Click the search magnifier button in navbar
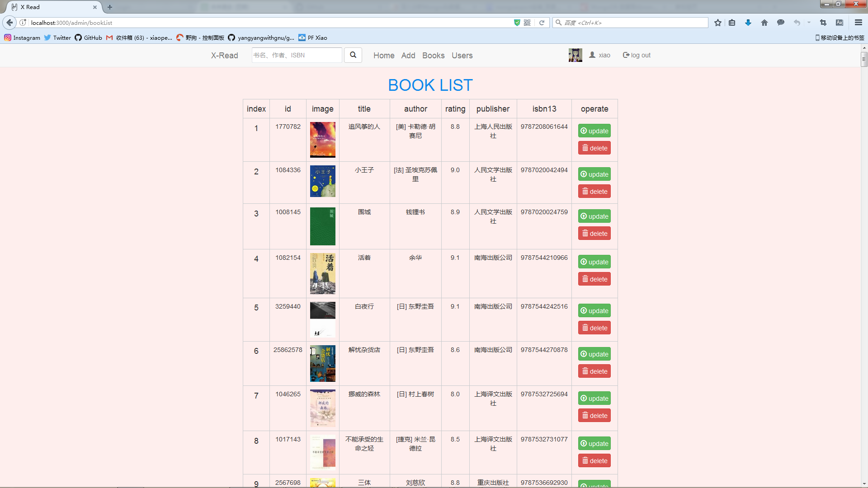This screenshot has height=488, width=868. [x=353, y=55]
